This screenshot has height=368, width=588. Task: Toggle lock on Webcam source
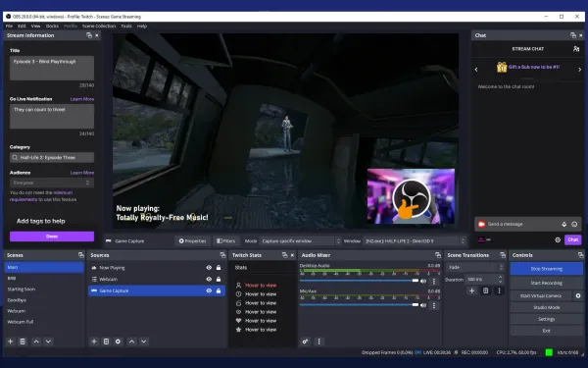(x=219, y=280)
